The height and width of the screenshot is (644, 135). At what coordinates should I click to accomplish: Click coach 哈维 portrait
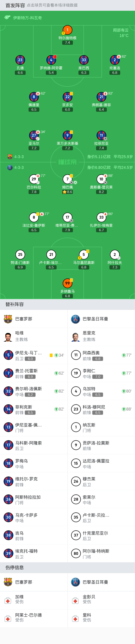[8, 337]
